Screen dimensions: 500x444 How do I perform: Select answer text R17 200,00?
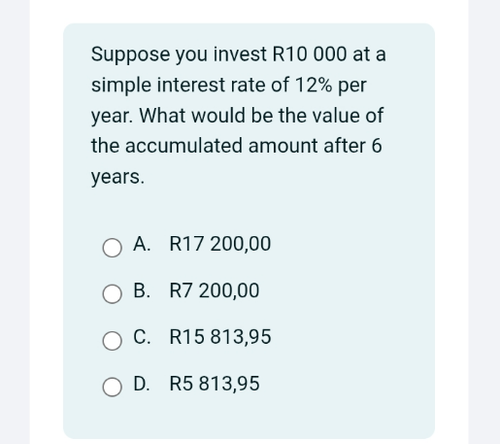220,244
